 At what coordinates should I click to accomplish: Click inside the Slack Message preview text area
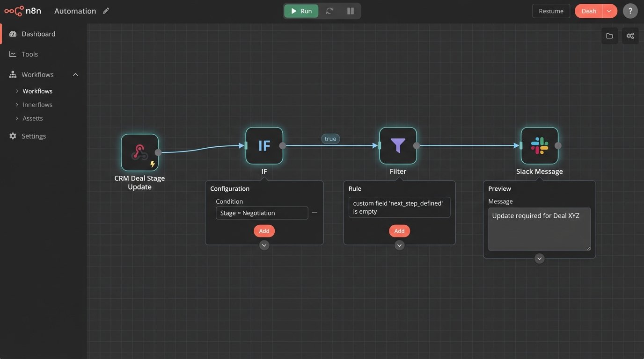pos(539,229)
